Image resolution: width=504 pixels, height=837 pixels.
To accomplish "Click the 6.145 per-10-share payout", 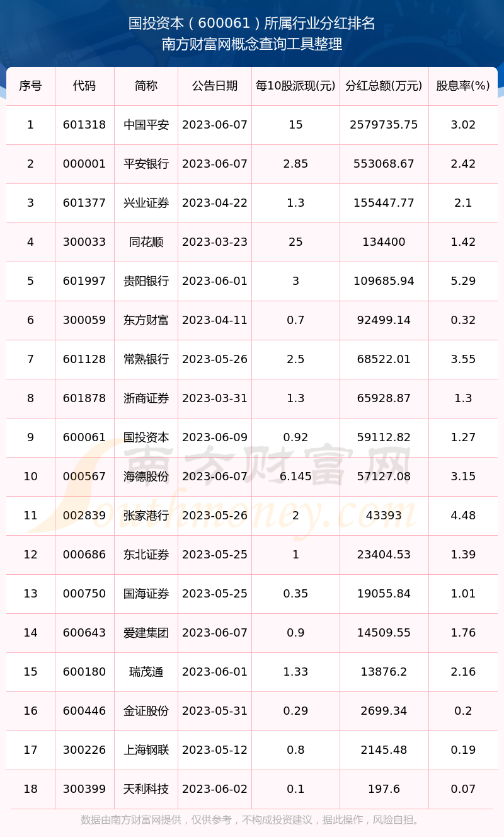I will [x=295, y=476].
